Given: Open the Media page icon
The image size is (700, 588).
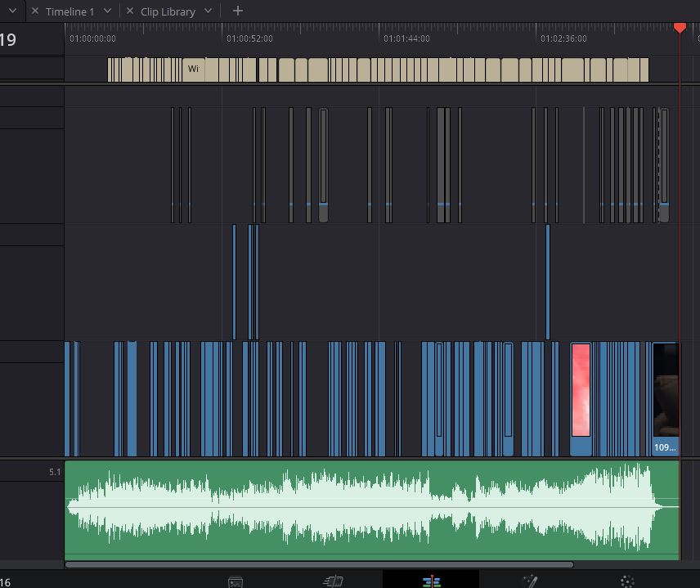Looking at the screenshot, I should coord(236,582).
